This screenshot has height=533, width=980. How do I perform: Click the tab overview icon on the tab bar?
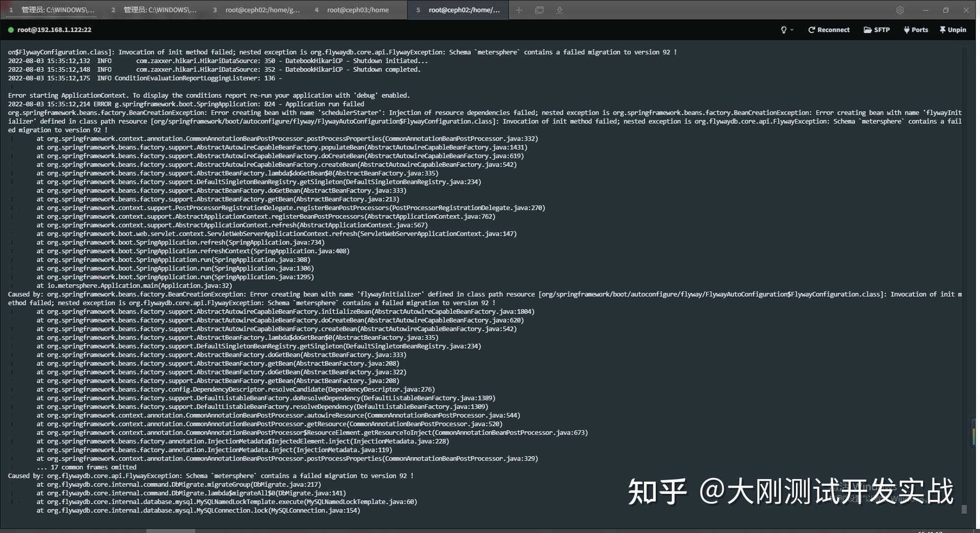click(x=539, y=10)
